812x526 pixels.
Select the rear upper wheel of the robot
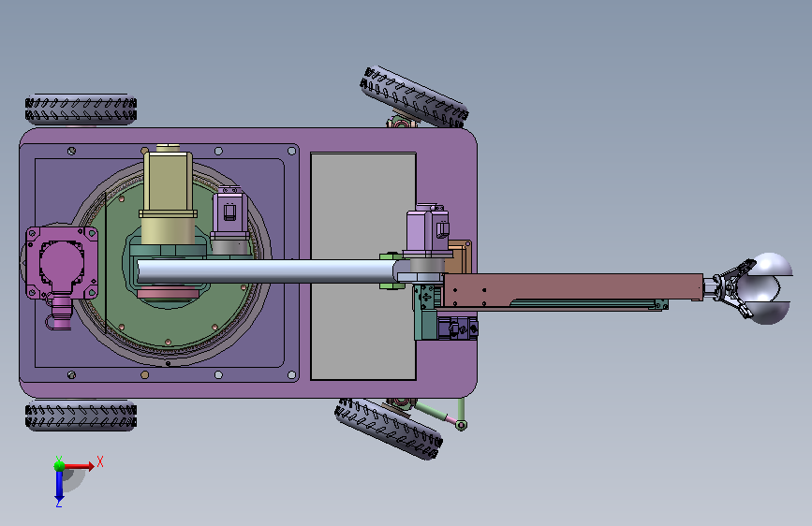81,110
